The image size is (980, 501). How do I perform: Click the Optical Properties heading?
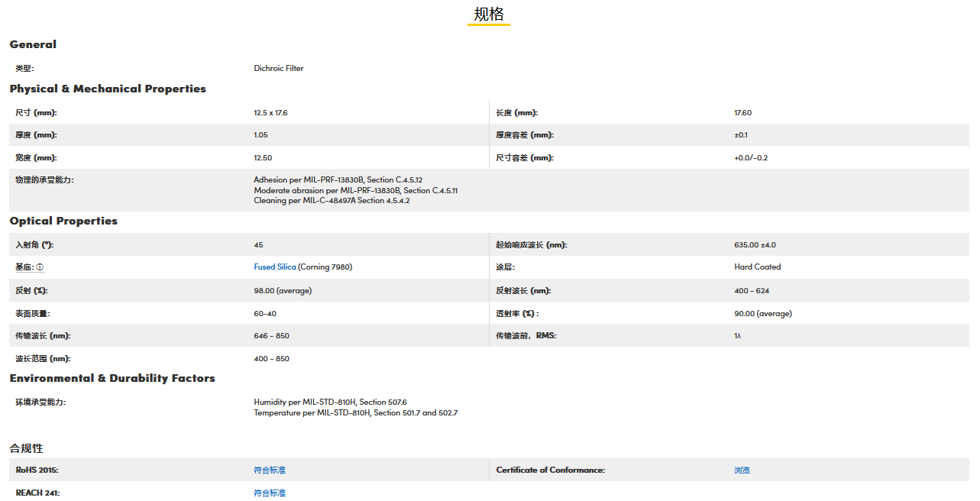click(63, 221)
